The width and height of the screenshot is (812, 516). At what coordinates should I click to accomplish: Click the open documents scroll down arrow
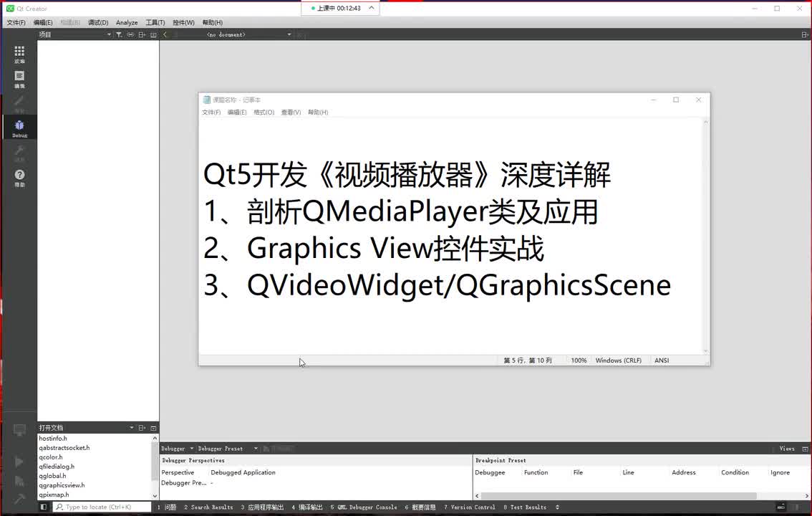tap(155, 496)
